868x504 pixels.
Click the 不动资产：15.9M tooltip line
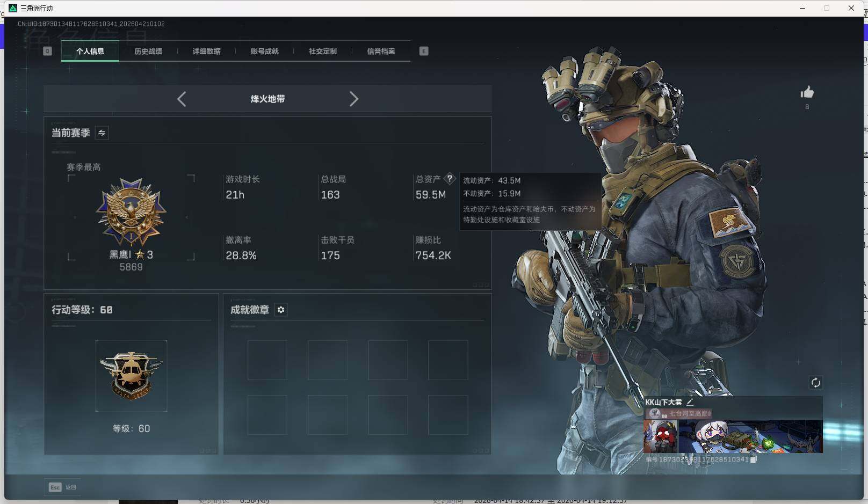click(x=492, y=193)
